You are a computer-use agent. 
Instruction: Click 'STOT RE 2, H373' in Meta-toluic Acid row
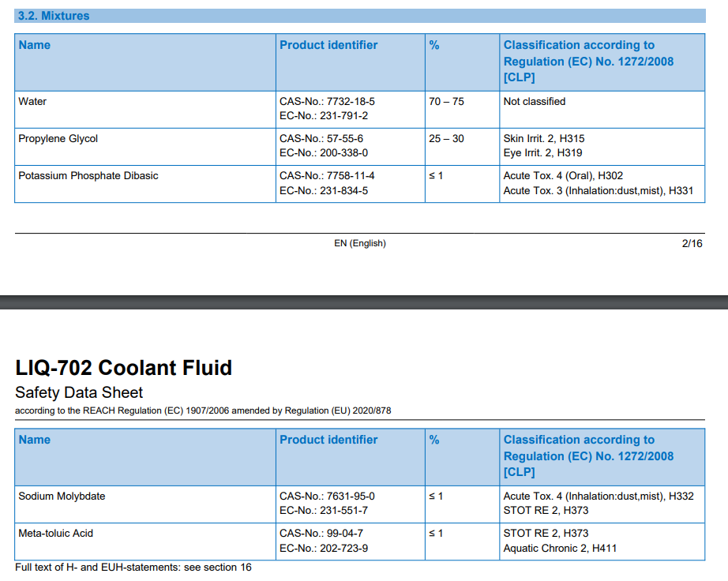[546, 534]
